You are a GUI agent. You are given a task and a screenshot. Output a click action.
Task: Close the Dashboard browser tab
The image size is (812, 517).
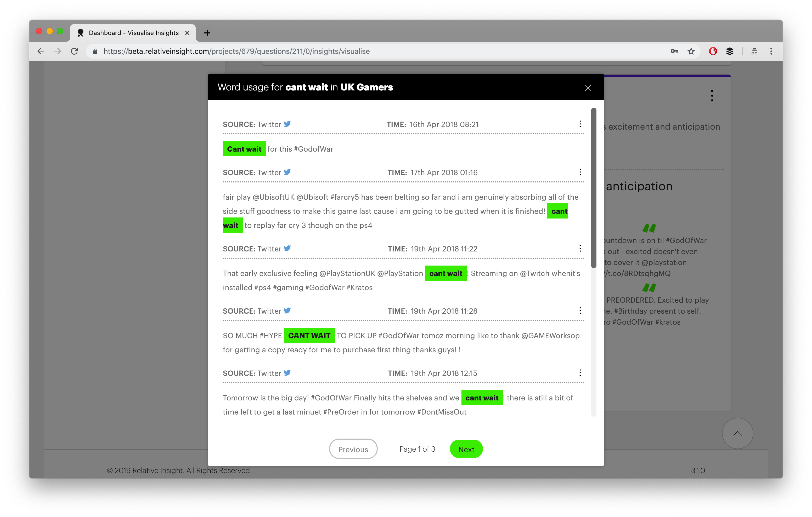click(187, 33)
